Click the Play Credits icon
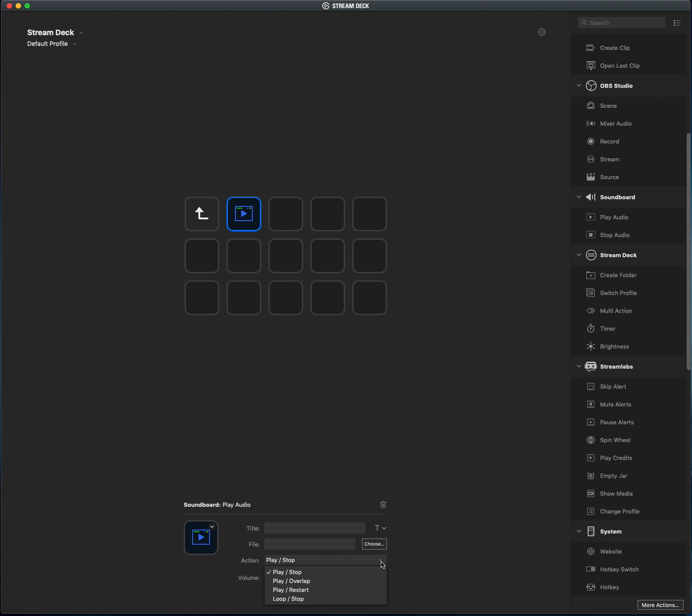The width and height of the screenshot is (692, 616). point(591,458)
